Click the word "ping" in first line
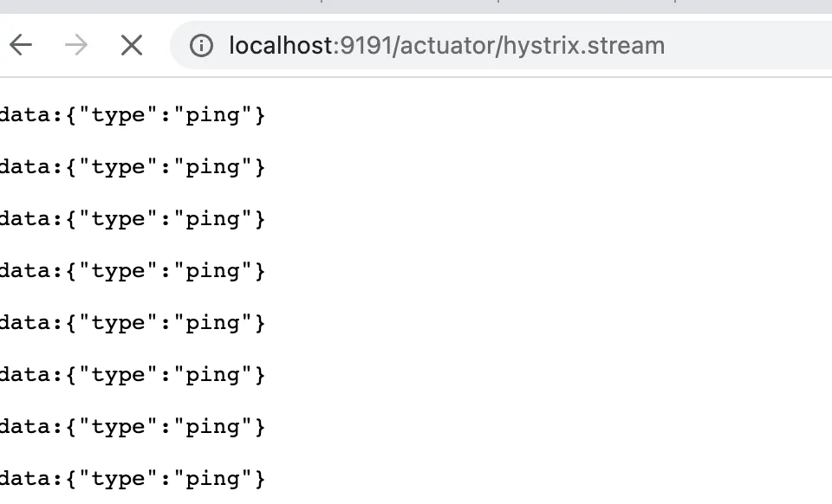This screenshot has height=504, width=832. pos(212,116)
